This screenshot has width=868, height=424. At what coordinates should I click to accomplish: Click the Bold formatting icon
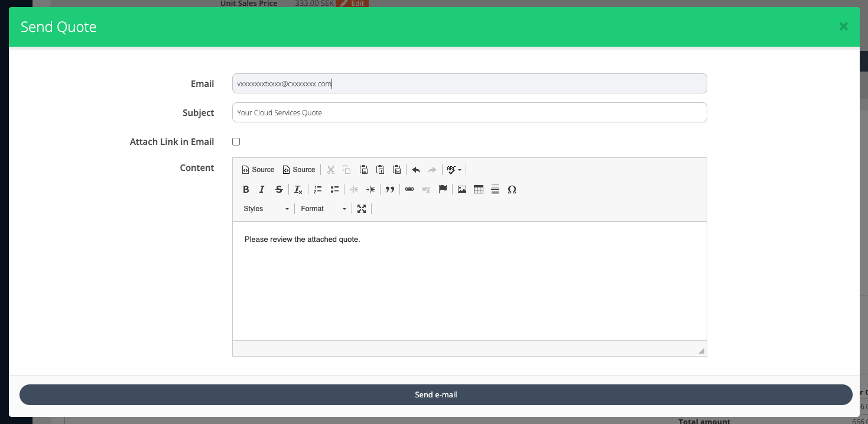246,190
